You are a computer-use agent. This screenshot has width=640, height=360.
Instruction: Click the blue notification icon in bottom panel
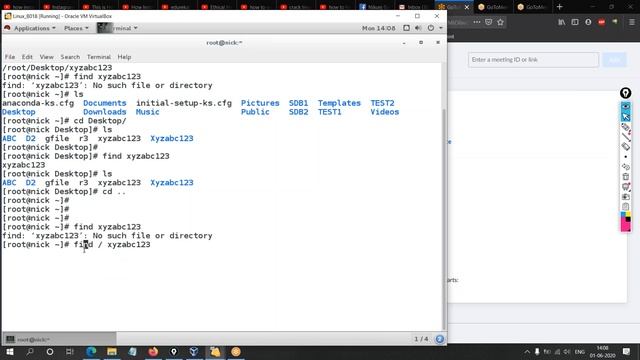(440, 339)
